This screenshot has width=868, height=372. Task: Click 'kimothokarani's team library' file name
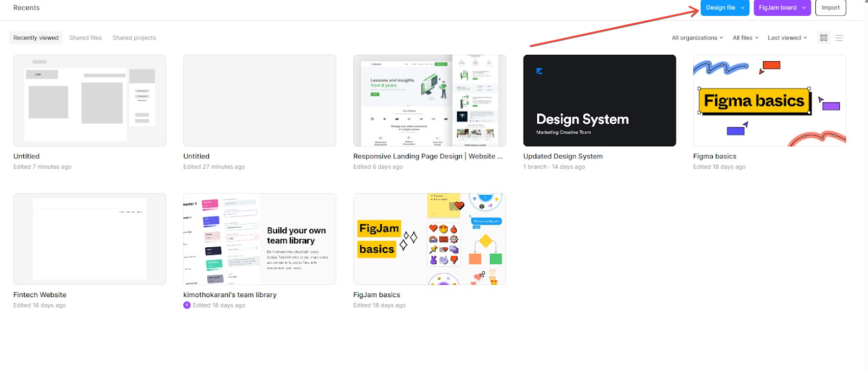coord(230,295)
